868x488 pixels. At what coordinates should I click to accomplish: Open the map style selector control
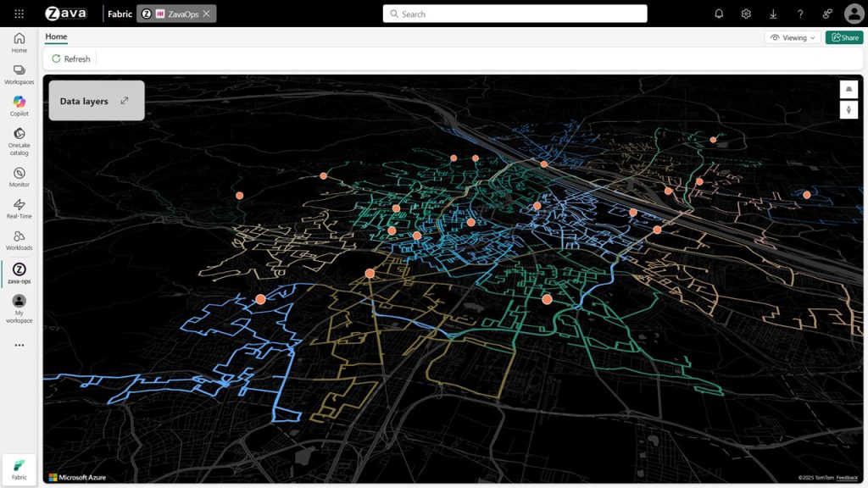(849, 88)
